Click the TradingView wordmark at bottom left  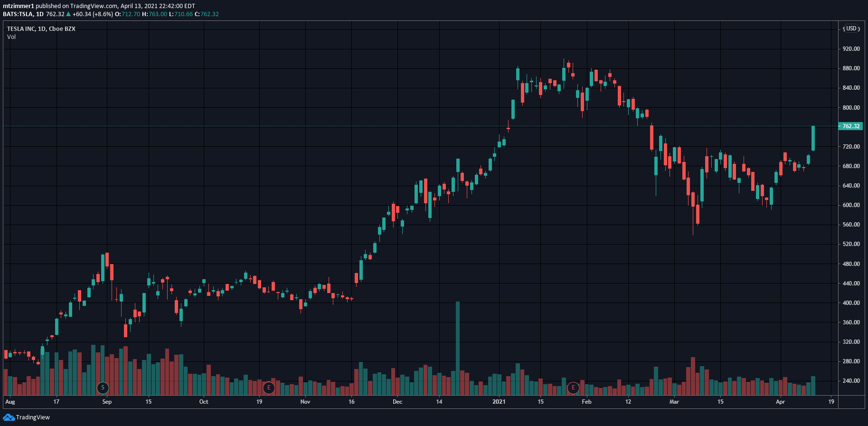(33, 417)
